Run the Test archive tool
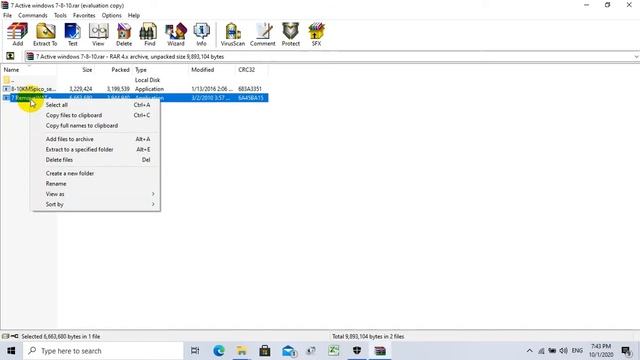Screen dimensions: 640x360 (x=72, y=34)
